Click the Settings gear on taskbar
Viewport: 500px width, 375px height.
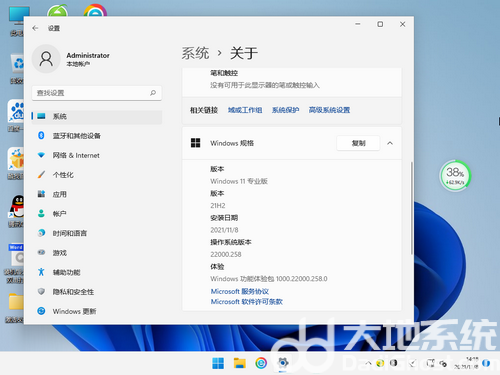click(283, 363)
